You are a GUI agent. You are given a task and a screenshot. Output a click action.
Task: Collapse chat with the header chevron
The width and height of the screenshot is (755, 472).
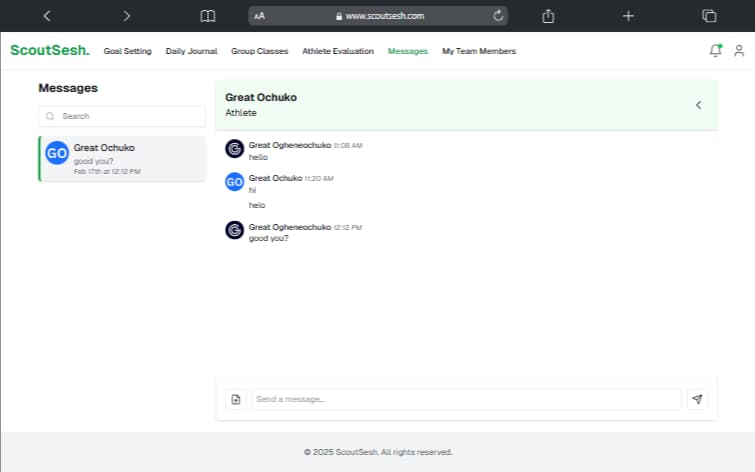pyautogui.click(x=698, y=105)
